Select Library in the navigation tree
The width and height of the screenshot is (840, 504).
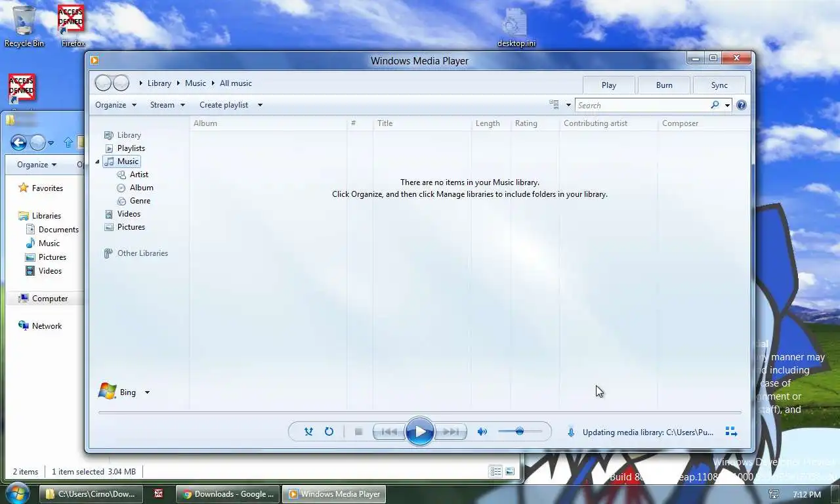123,135
